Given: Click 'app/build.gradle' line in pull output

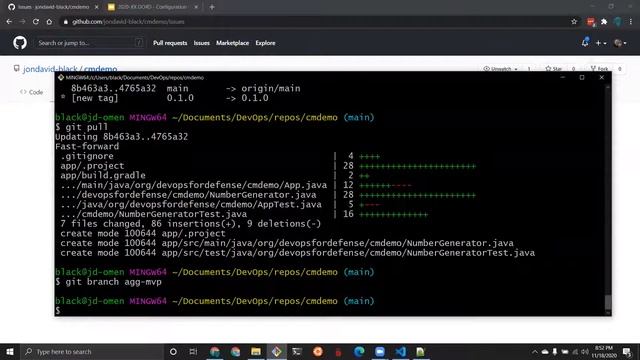Looking at the screenshot, I should click(103, 175).
